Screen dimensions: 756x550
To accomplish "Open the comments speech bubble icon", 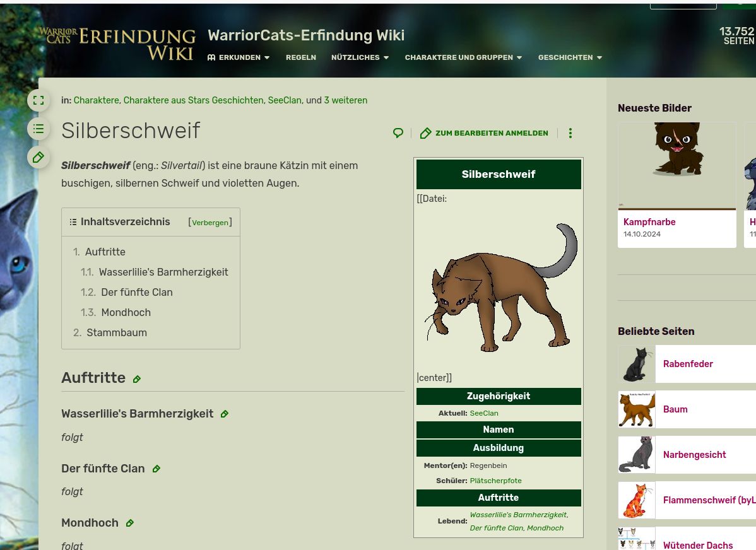I will click(398, 133).
